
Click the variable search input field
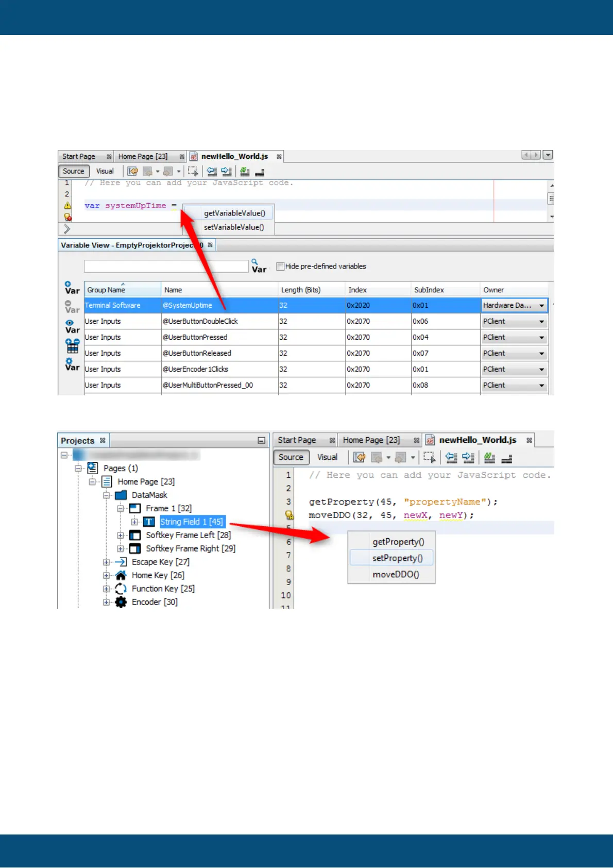pyautogui.click(x=166, y=266)
